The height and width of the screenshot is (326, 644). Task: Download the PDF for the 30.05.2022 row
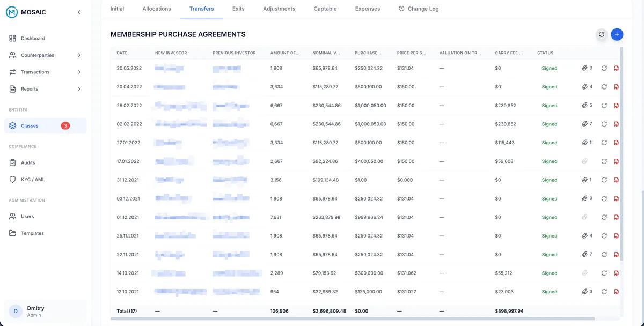pos(617,68)
